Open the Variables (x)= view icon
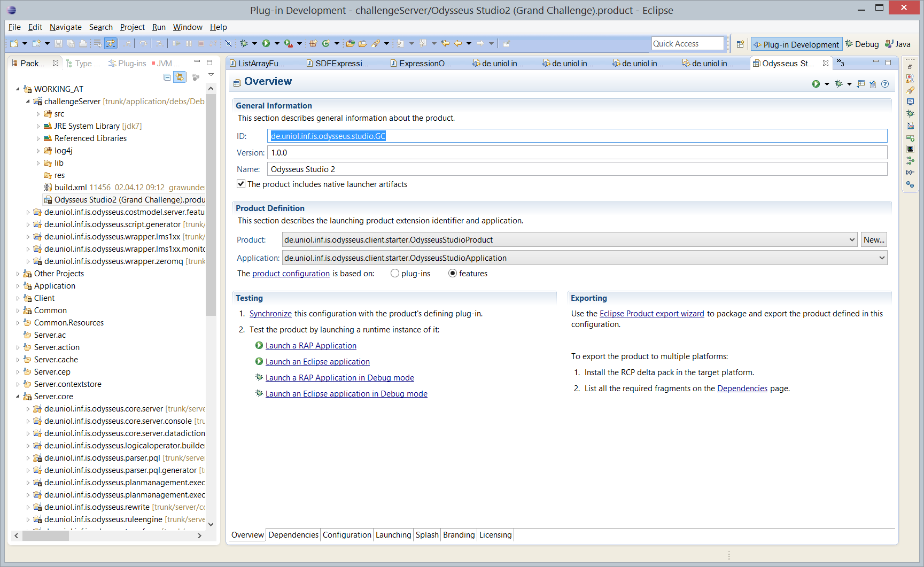The image size is (924, 567). (x=910, y=173)
